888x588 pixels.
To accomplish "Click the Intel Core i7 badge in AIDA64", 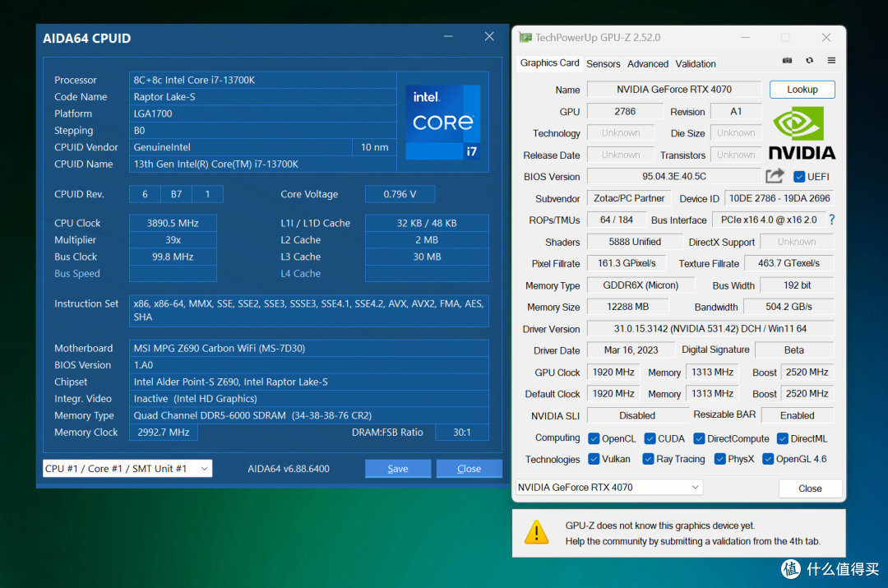I will [x=443, y=122].
